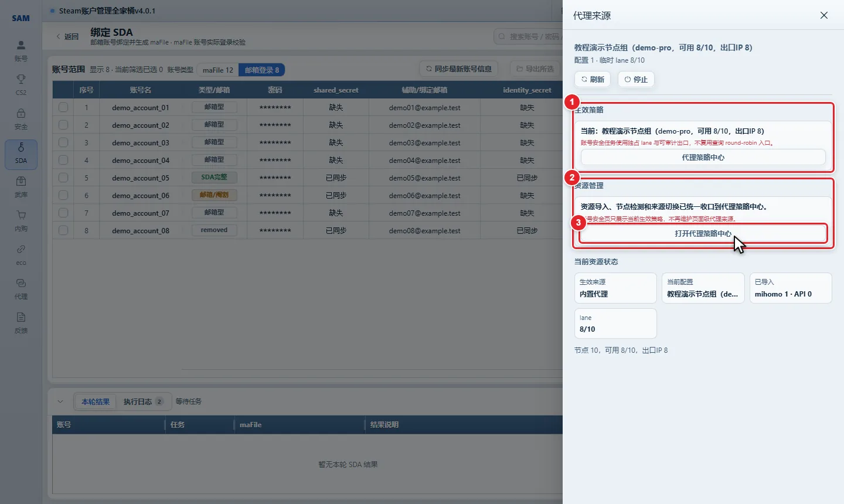Go to the 安全 lock section
Viewport: 844px width, 504px height.
coord(21,119)
